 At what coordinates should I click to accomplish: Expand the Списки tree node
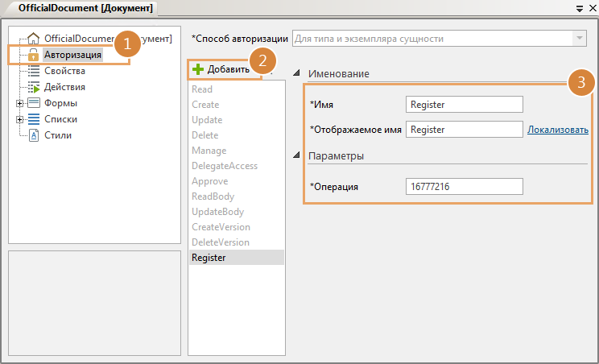(19, 119)
